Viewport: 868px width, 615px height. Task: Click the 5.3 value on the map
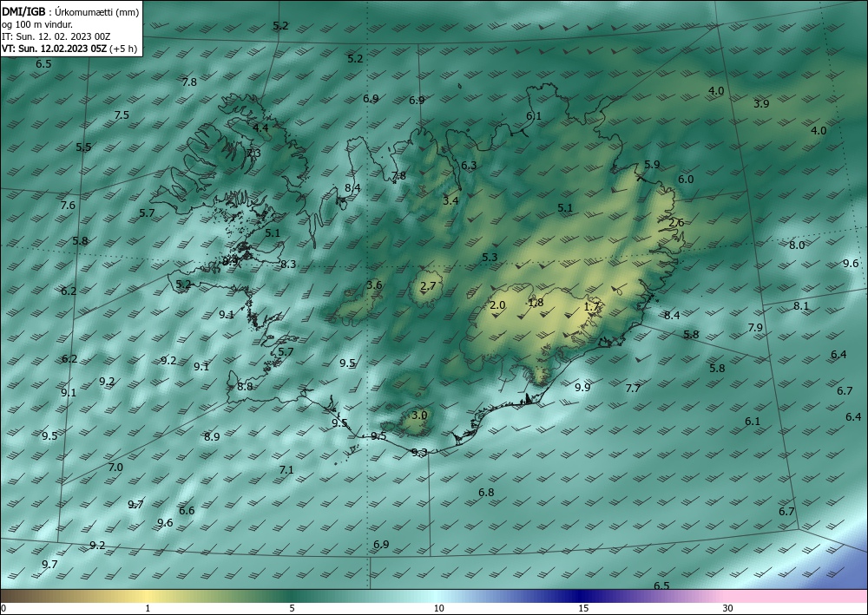(490, 257)
